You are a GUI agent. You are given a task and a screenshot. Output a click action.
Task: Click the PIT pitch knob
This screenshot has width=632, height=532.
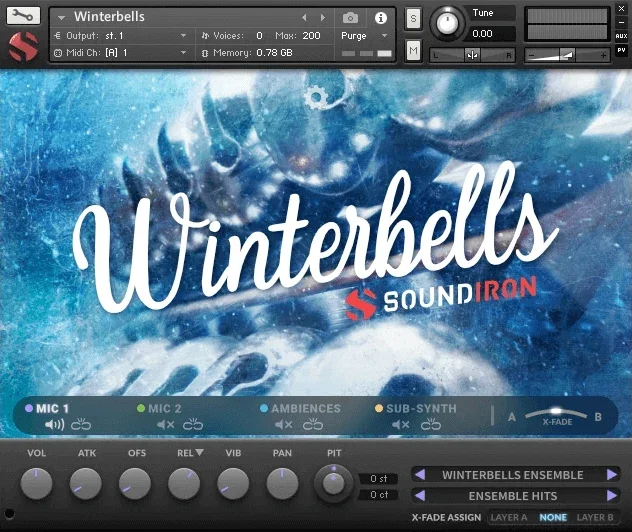click(333, 483)
